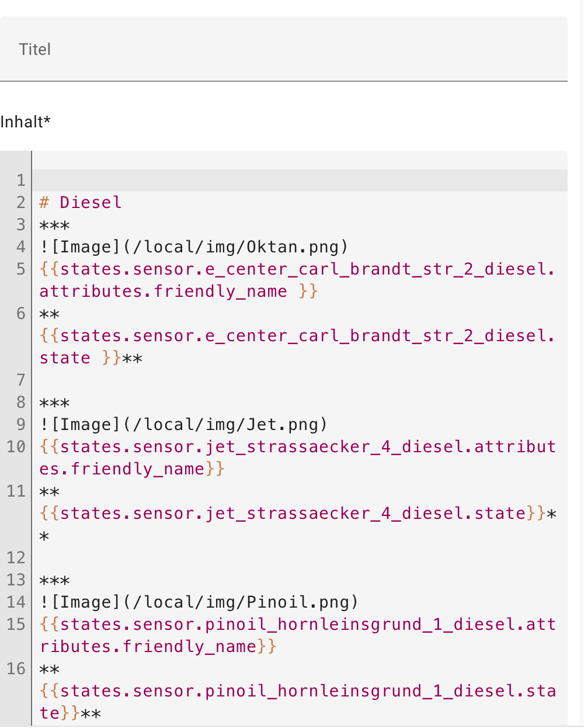Click the *** separator on line 13
Screen dimensions: 584x728
point(54,581)
